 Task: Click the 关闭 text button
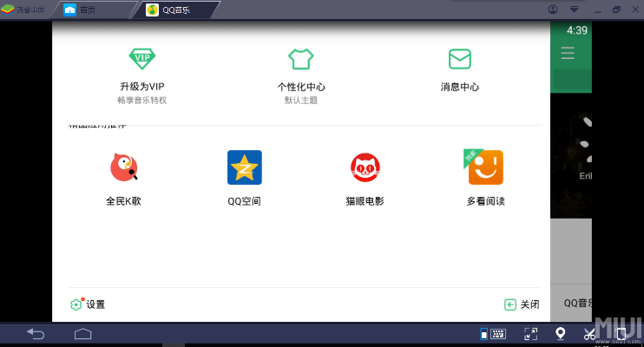tap(529, 304)
